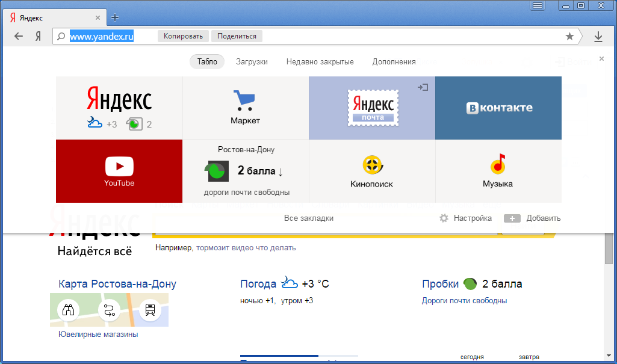
Task: Click the green traffic indicator beside Пробки
Action: (470, 283)
